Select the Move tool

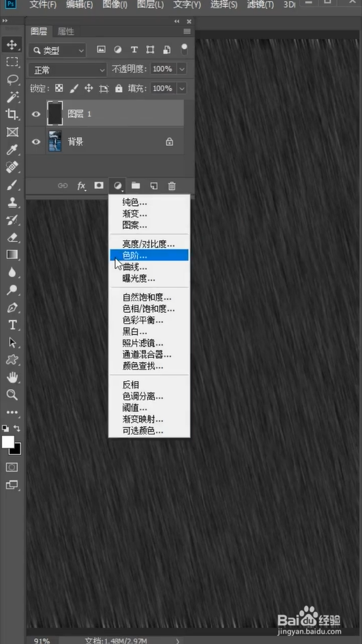(12, 44)
